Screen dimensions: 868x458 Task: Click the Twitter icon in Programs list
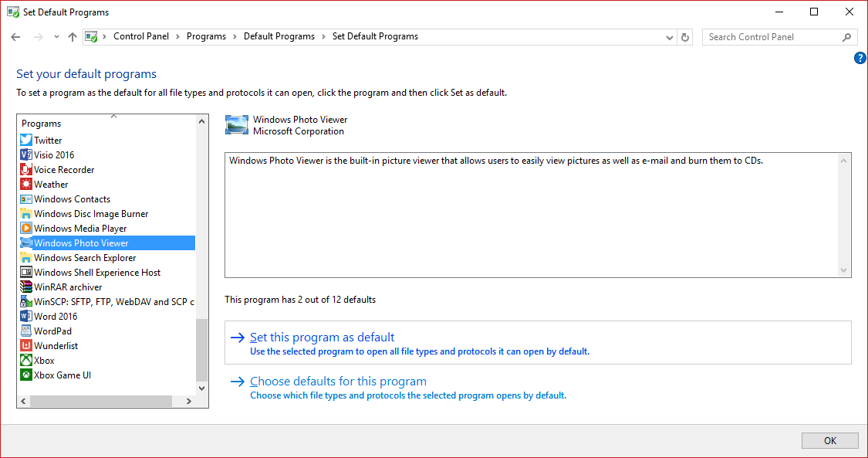(x=26, y=140)
